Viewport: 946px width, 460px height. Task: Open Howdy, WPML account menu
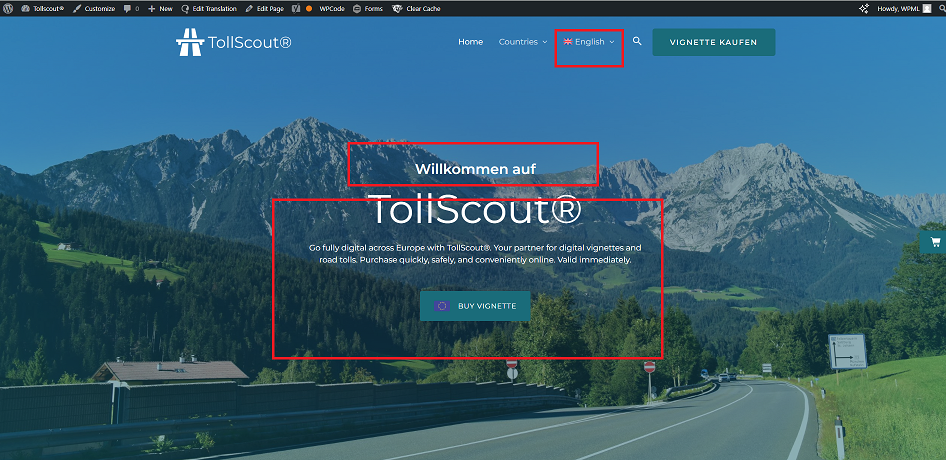pos(904,8)
